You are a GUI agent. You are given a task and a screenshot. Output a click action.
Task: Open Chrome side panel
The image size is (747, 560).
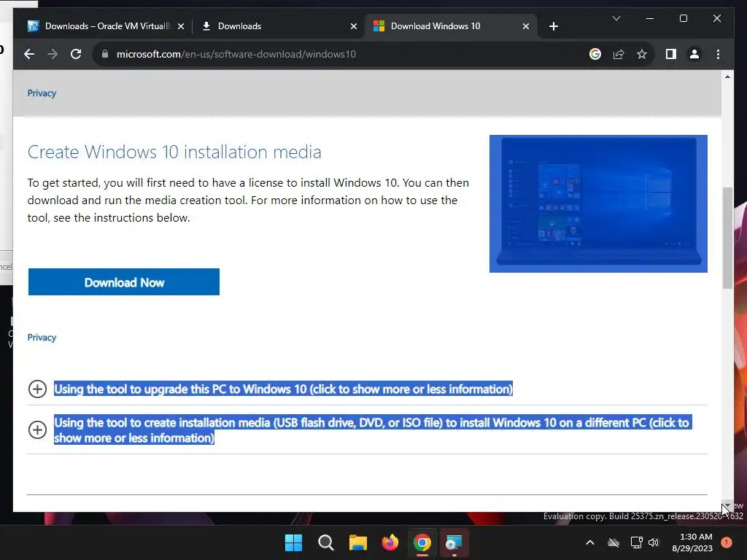point(671,54)
